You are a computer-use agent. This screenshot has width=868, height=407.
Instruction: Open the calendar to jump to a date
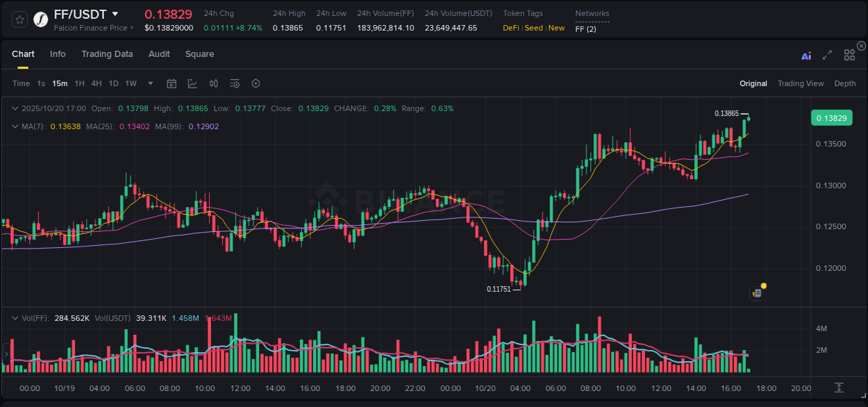(172, 83)
